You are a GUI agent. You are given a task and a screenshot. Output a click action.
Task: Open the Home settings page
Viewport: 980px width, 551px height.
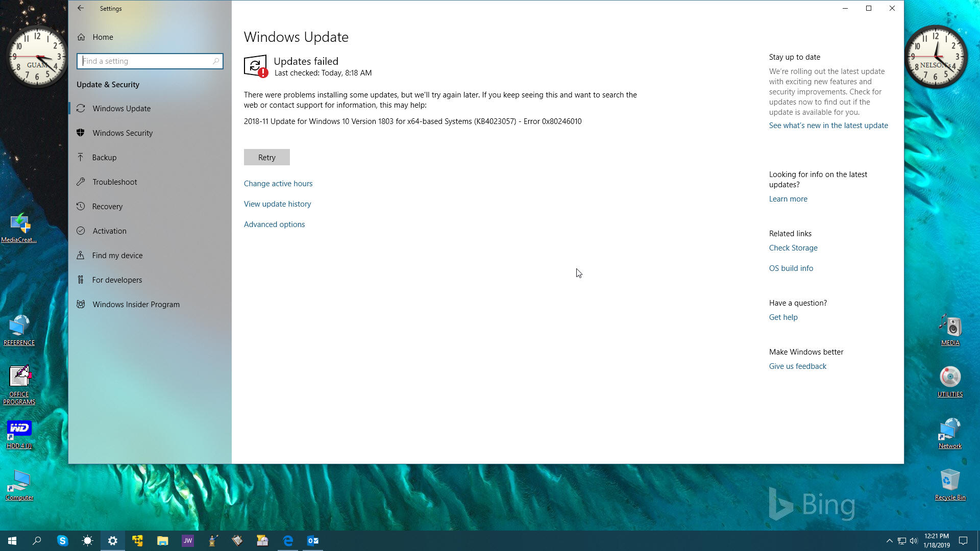click(x=103, y=37)
